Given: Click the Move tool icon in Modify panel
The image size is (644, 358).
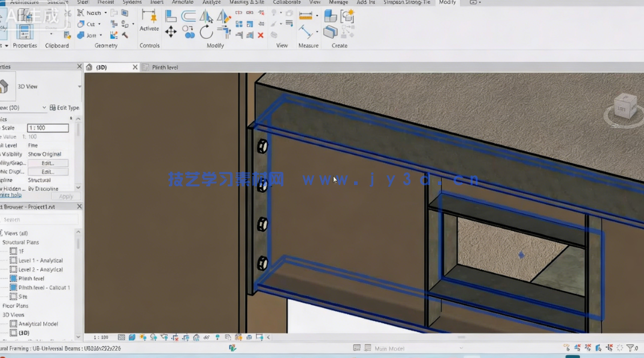Looking at the screenshot, I should click(x=171, y=32).
